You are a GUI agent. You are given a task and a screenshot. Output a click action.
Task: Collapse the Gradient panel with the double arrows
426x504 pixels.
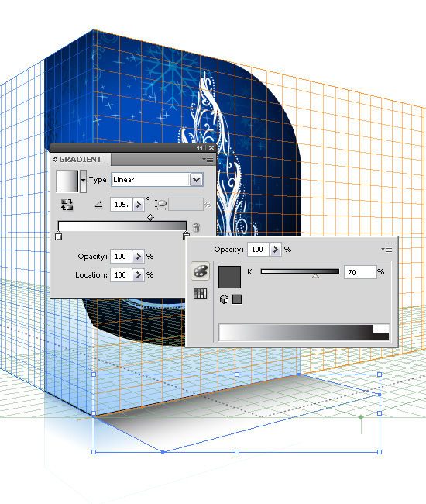tap(200, 147)
